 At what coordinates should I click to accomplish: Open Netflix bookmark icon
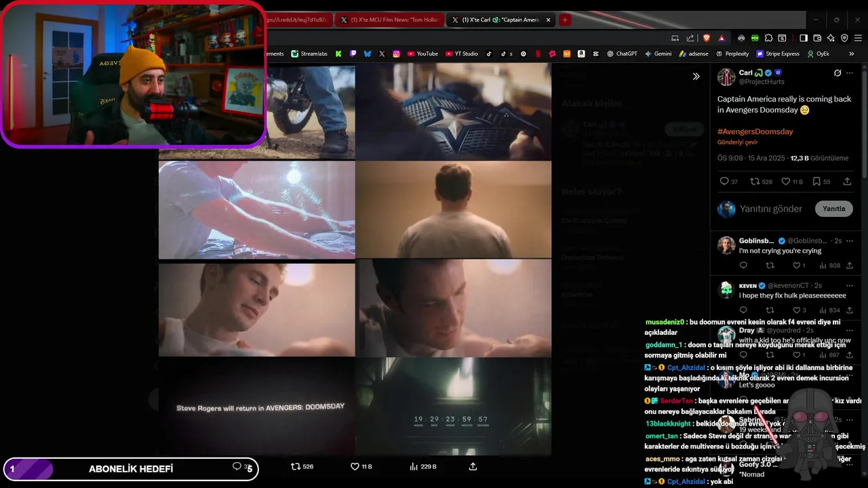538,54
